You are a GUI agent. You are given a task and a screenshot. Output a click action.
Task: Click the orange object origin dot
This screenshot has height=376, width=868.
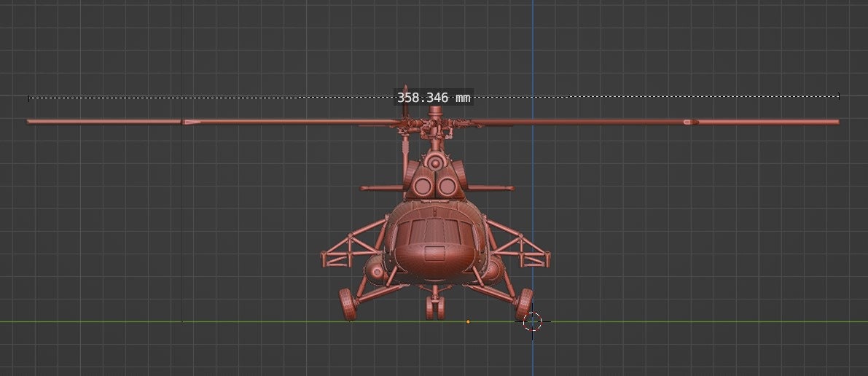[x=468, y=321]
